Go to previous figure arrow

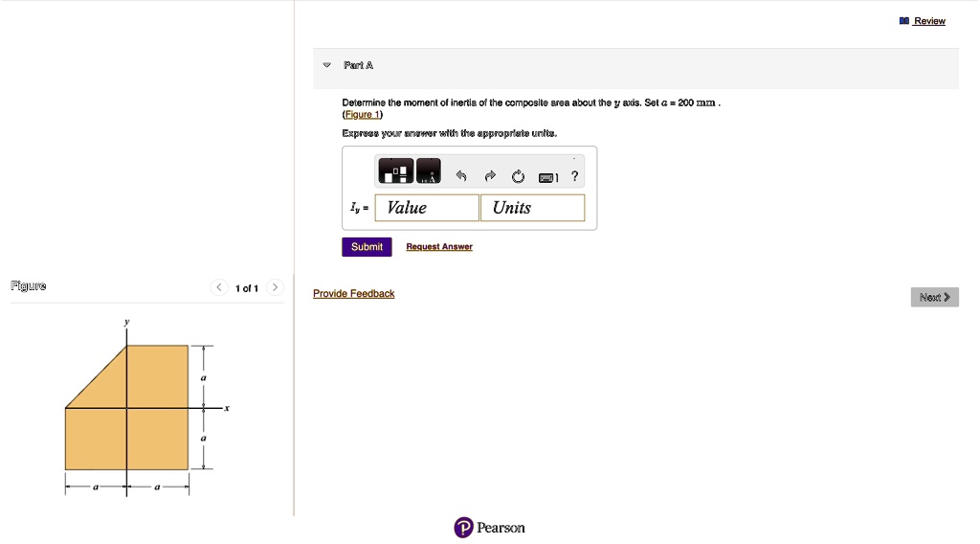pos(218,287)
